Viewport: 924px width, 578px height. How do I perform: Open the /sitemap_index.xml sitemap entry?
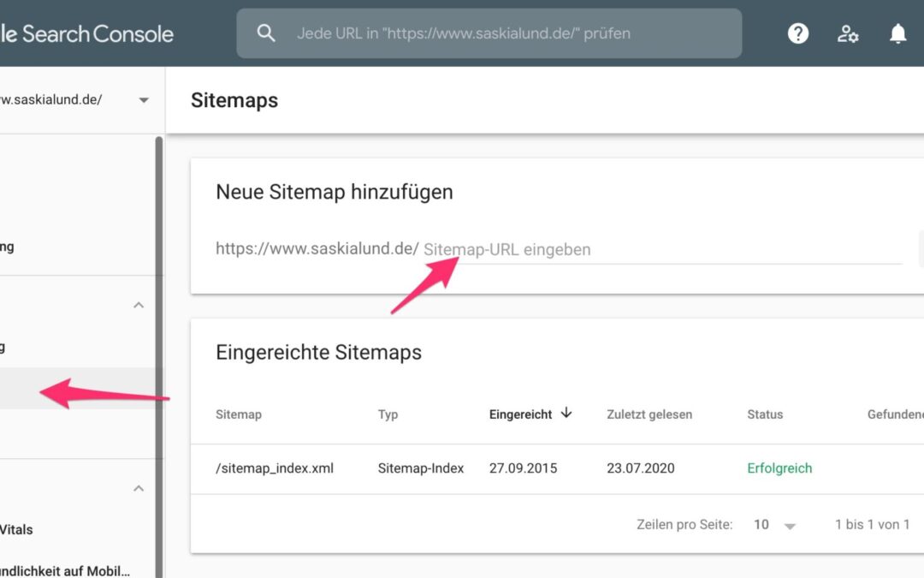pyautogui.click(x=275, y=468)
